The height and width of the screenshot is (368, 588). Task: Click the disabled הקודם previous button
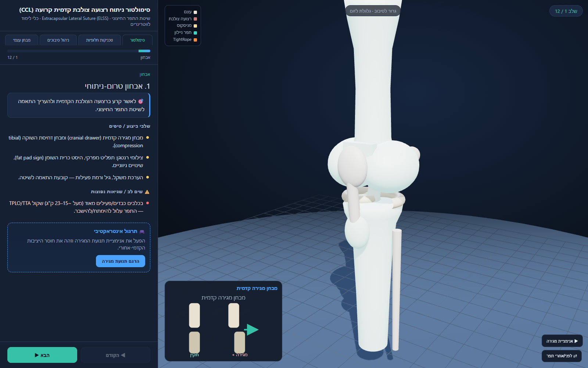115,355
